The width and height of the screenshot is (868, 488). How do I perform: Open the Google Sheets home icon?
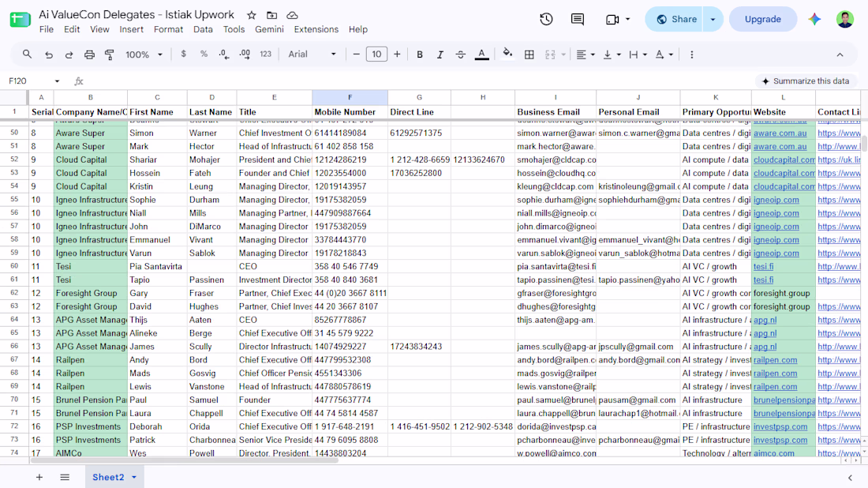pos(20,20)
